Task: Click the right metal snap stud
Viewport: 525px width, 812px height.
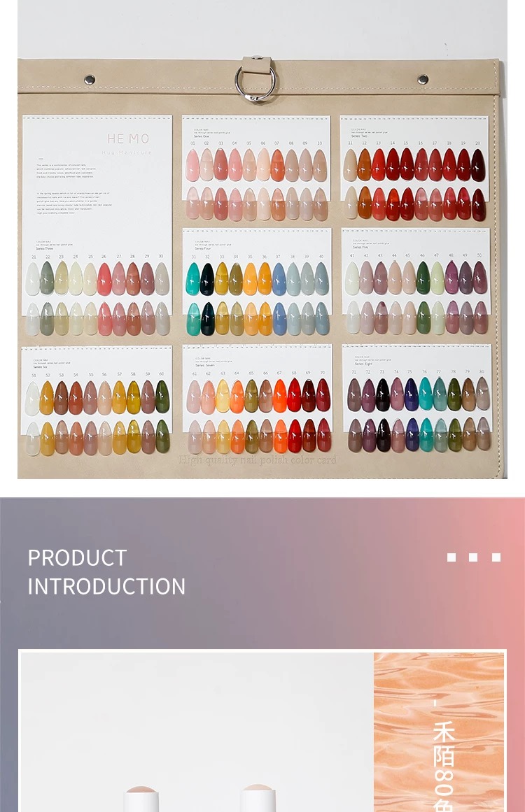Action: [x=423, y=79]
